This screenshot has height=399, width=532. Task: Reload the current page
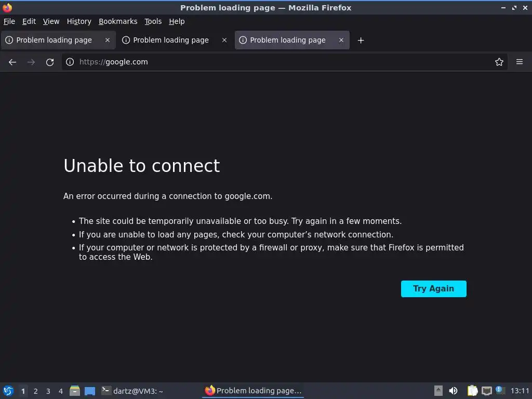coord(50,62)
